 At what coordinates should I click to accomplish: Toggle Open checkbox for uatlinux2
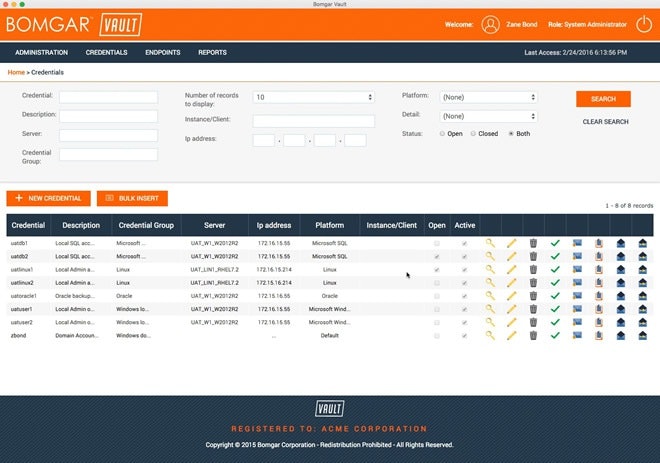[437, 283]
